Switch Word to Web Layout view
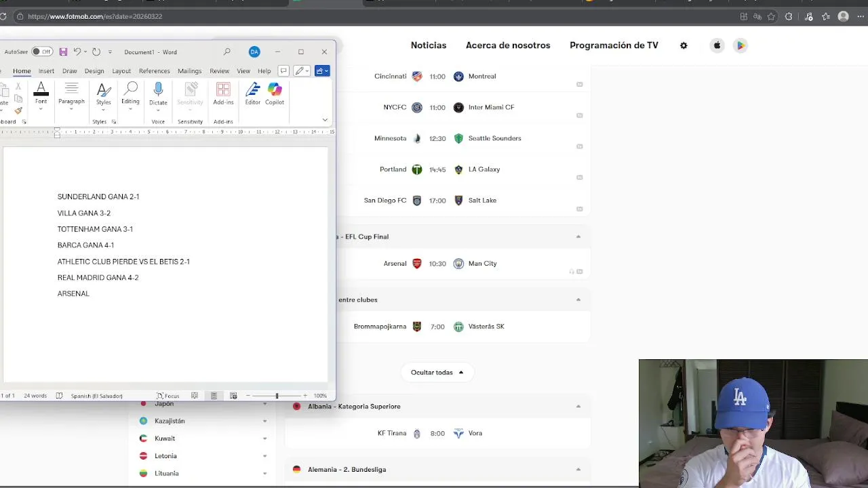The width and height of the screenshot is (868, 488). pos(233,395)
